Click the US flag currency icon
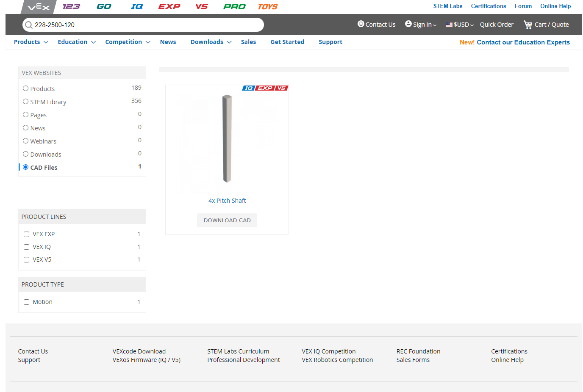Screen dimensions: 583x392 point(449,25)
